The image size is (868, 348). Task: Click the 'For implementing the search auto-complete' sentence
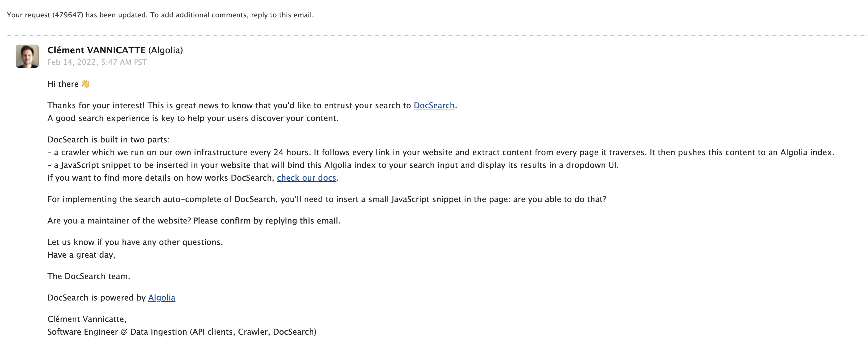[x=326, y=199]
